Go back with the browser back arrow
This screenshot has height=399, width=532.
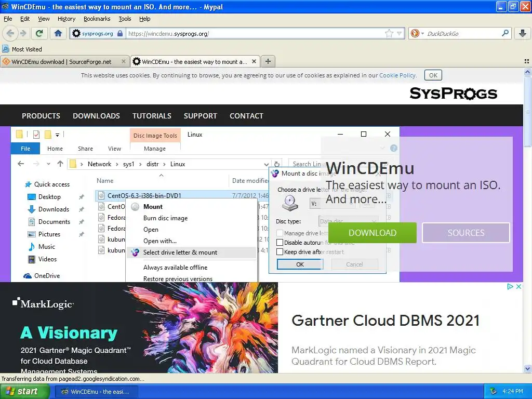pyautogui.click(x=10, y=33)
